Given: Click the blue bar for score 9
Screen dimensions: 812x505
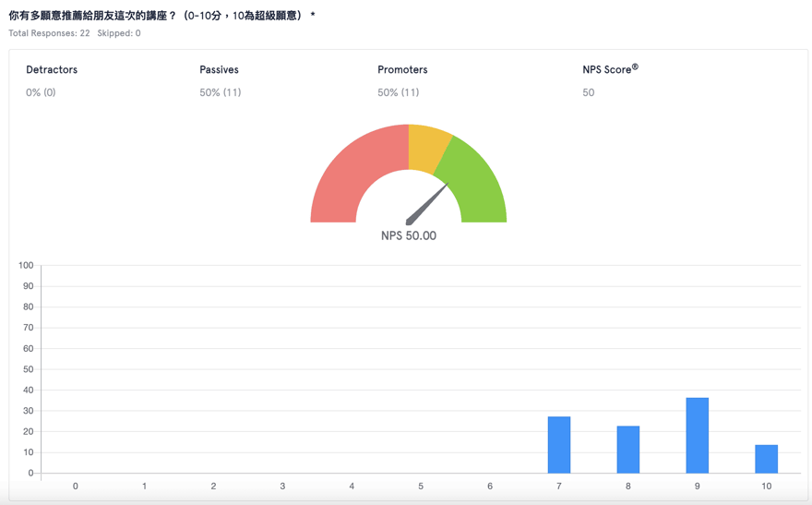Looking at the screenshot, I should (697, 436).
